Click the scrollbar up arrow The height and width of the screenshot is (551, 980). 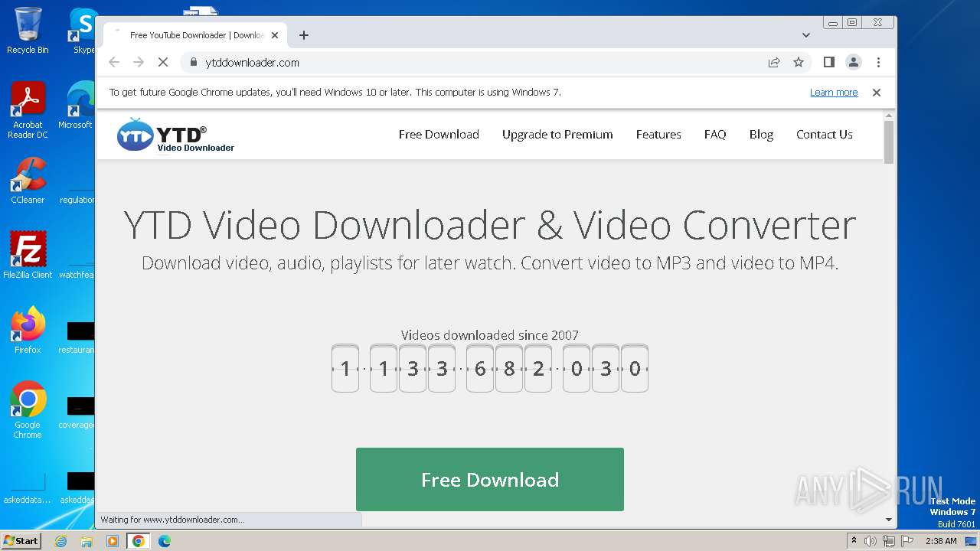point(889,115)
